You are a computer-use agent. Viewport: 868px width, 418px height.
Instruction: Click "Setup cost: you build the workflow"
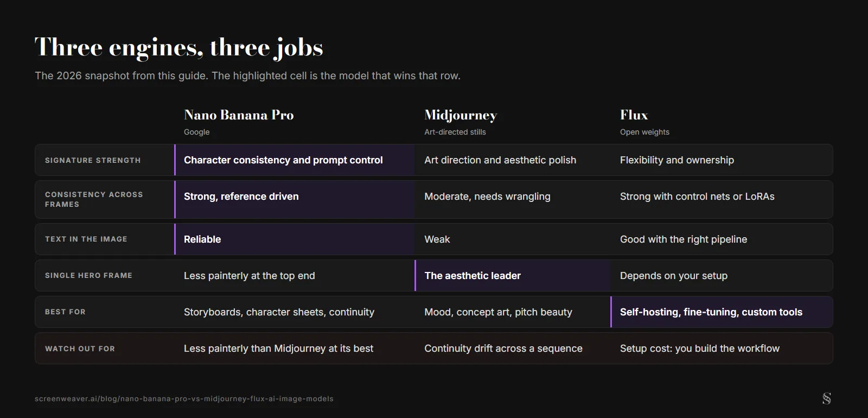point(700,349)
